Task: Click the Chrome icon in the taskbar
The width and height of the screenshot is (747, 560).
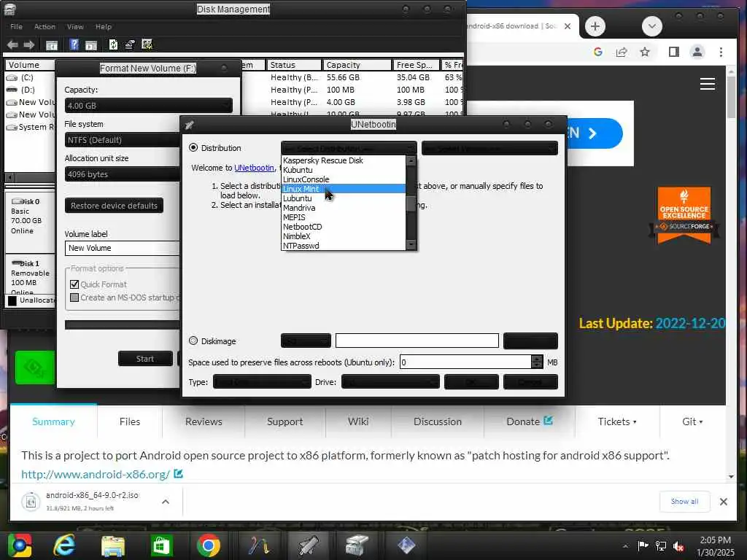Action: click(209, 545)
